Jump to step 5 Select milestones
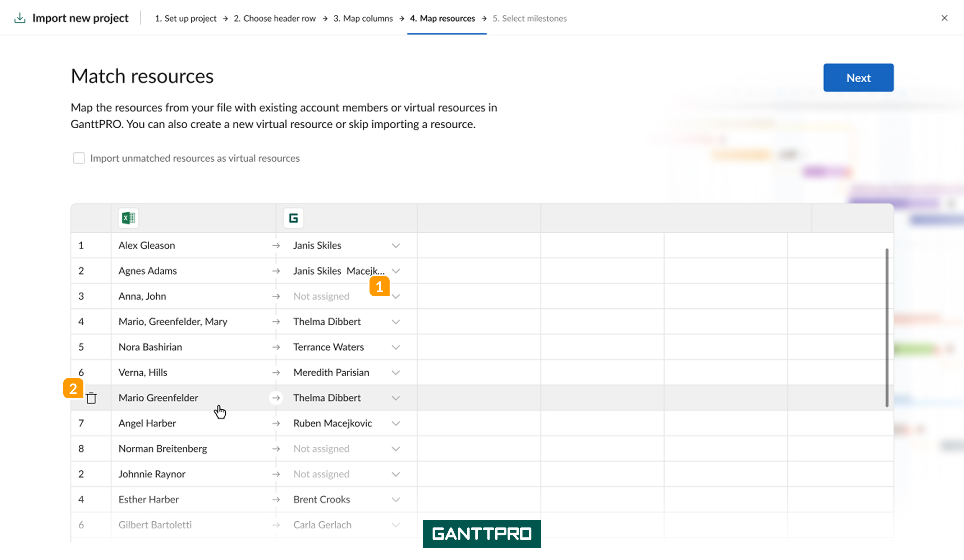964x560 pixels. coord(529,18)
